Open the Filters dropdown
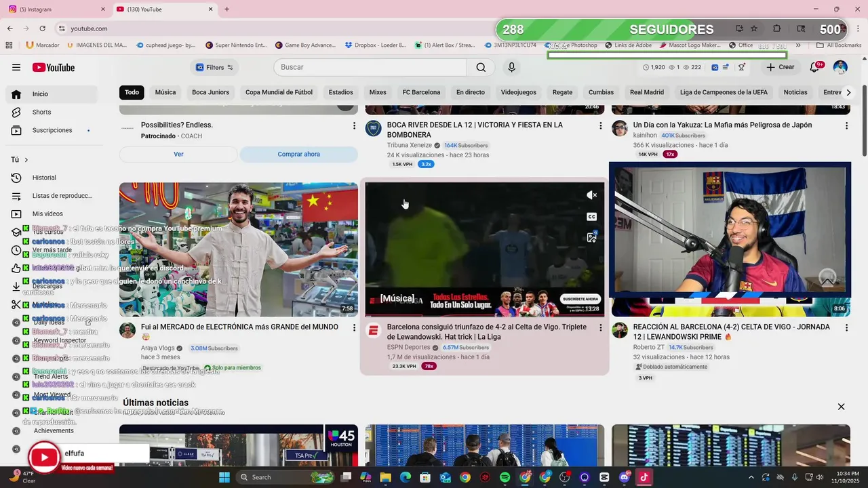Screen dimensions: 868x488 click(214, 67)
